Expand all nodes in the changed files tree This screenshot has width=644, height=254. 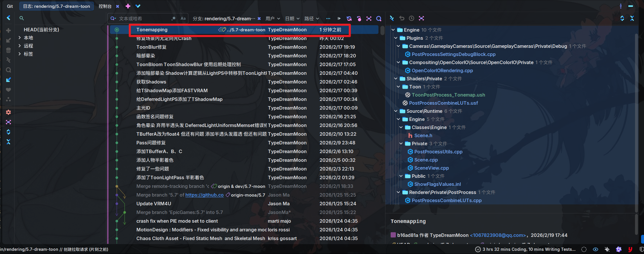tap(622, 18)
